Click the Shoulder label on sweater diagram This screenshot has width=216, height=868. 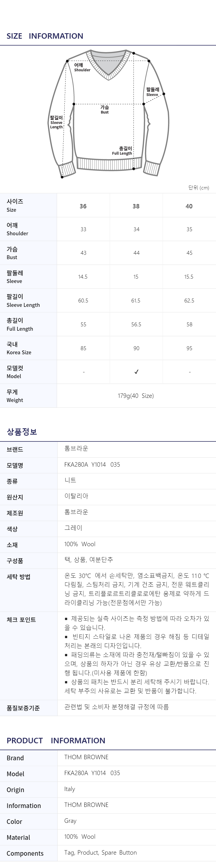tap(82, 67)
